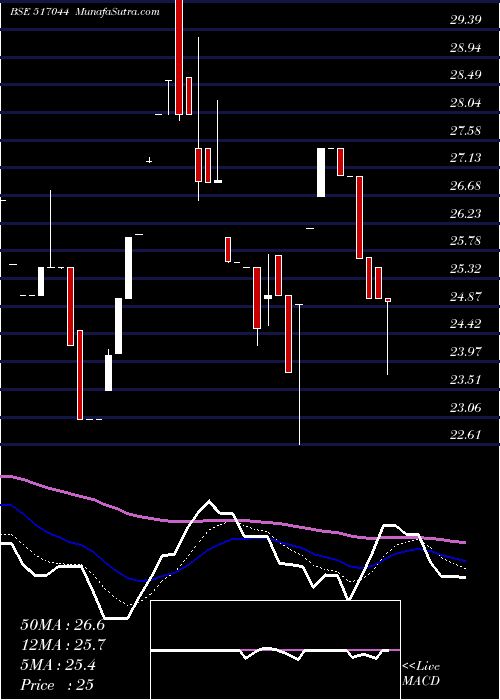Click the MunafaSutra.com watermark text

(x=118, y=12)
